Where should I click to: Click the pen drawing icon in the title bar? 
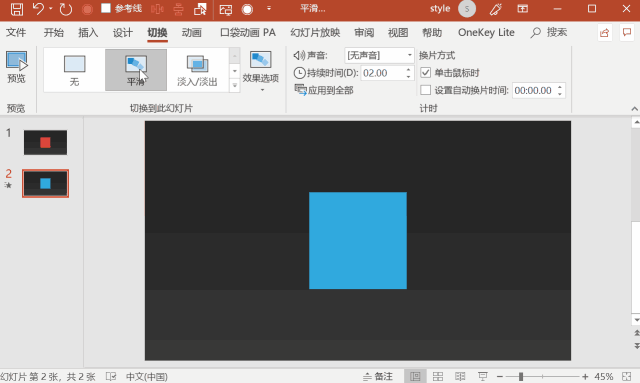click(x=495, y=9)
